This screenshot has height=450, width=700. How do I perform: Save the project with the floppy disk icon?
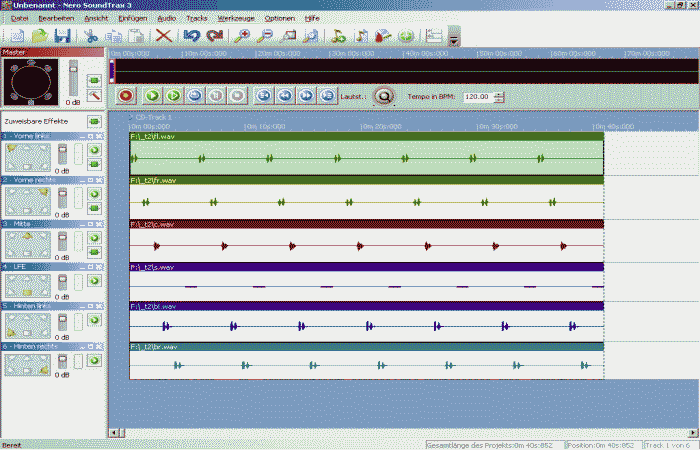tap(62, 37)
